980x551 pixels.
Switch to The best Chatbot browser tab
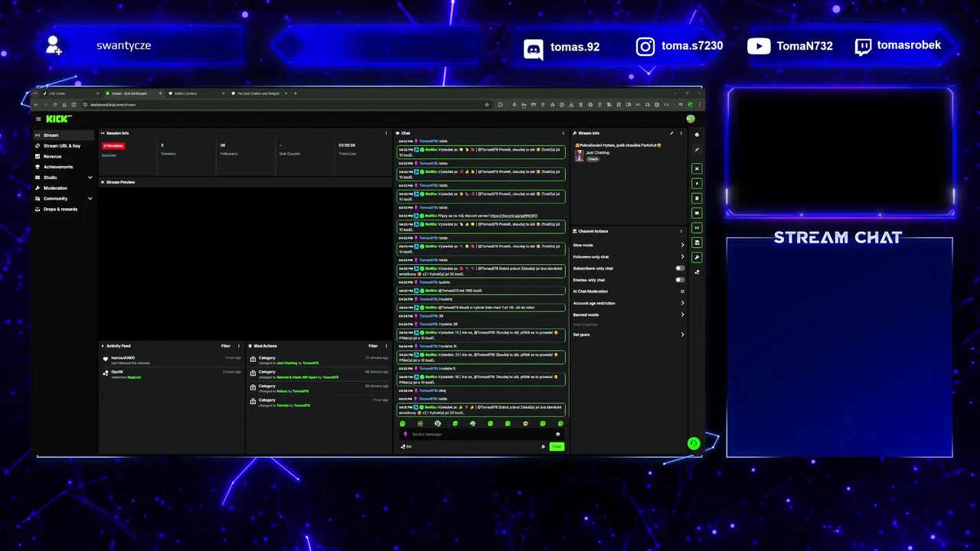click(x=258, y=93)
